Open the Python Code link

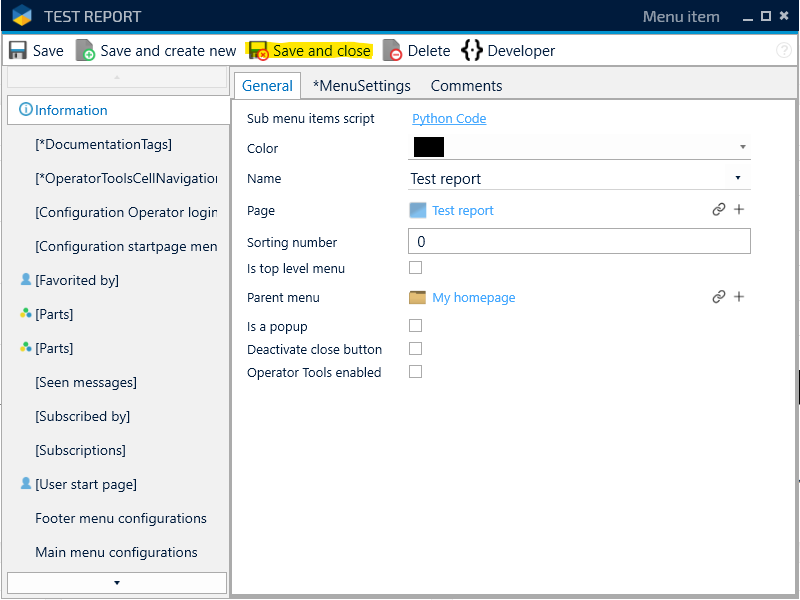[449, 118]
